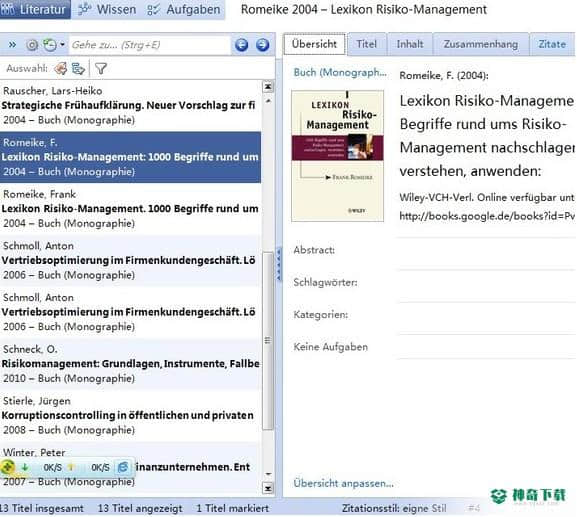Open the Inhalt tab
The height and width of the screenshot is (517, 577).
410,44
